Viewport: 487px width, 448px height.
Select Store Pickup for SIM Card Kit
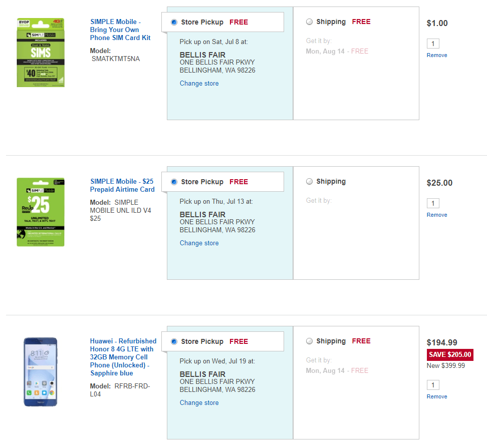tap(174, 23)
